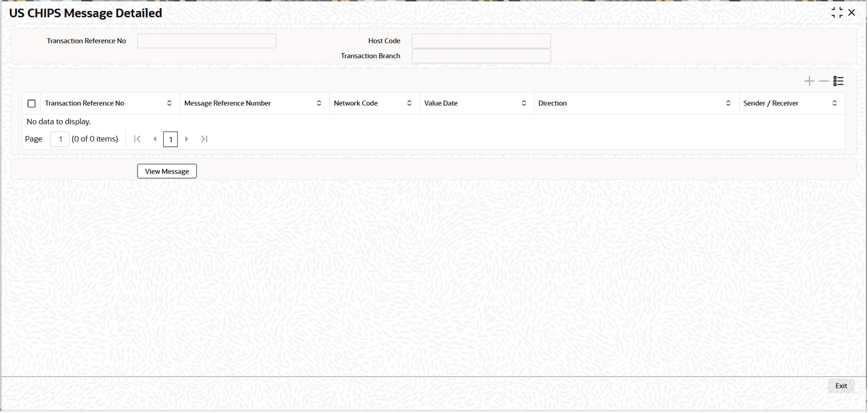Click the Message Reference Number header text
Screen dimensions: 868x413
tap(227, 104)
